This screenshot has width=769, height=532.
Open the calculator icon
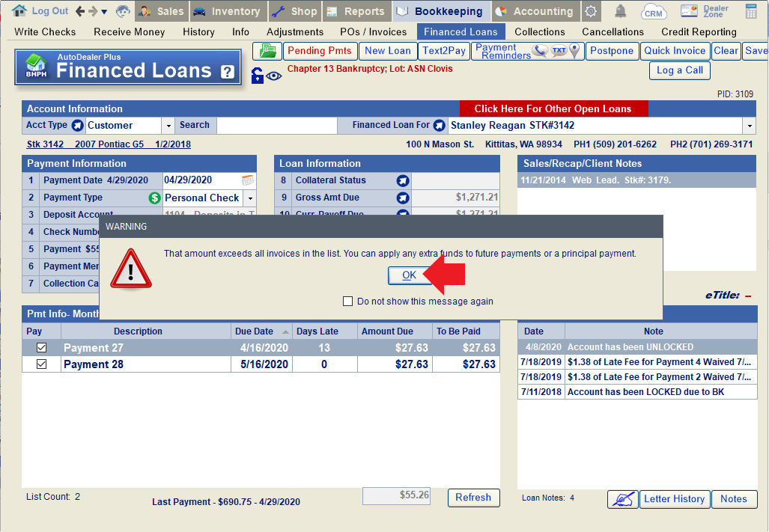pyautogui.click(x=751, y=11)
